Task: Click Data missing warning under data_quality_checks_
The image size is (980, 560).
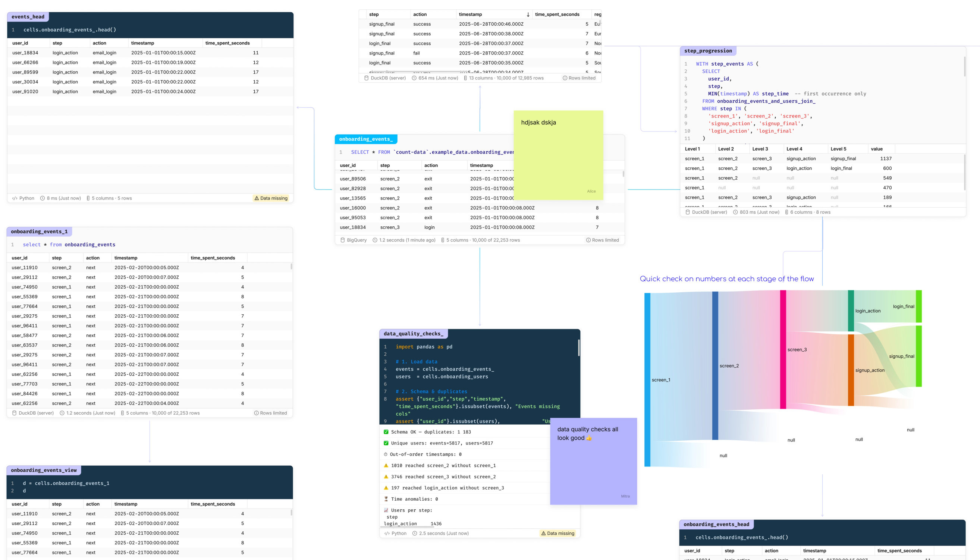Action: pyautogui.click(x=558, y=534)
